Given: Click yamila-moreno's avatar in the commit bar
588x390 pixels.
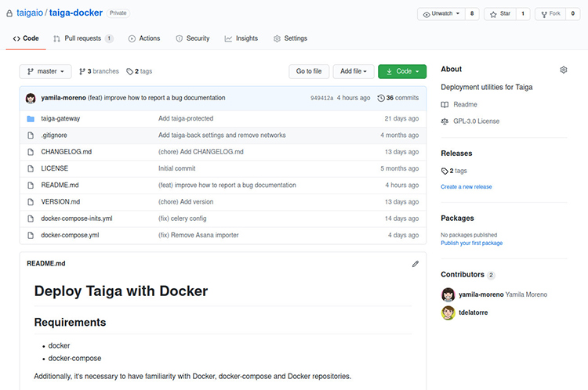Looking at the screenshot, I should pos(31,98).
